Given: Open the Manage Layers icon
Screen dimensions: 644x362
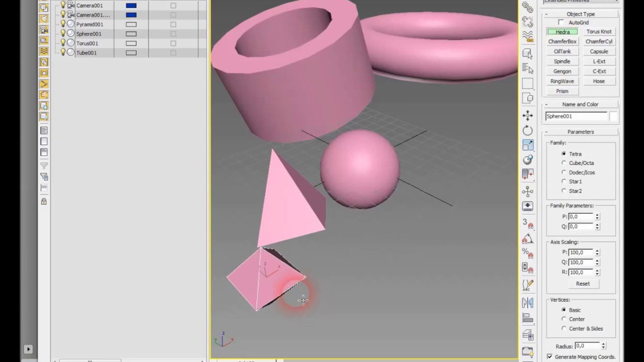Looking at the screenshot, I should [527, 335].
